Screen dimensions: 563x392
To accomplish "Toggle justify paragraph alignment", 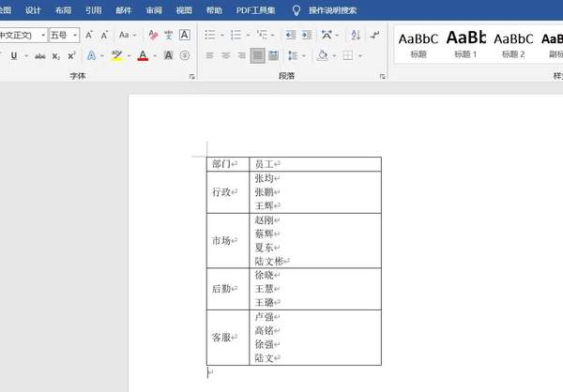I will (x=257, y=56).
